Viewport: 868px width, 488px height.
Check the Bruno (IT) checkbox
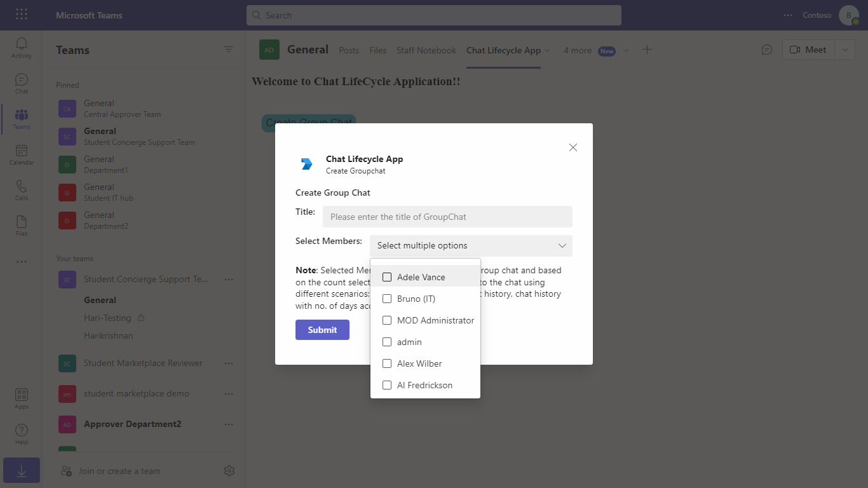point(387,299)
